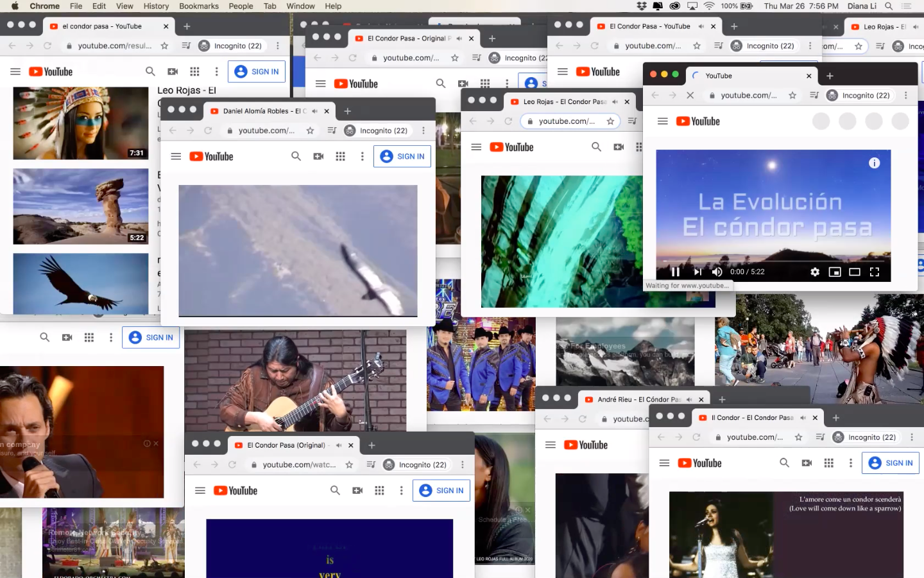This screenshot has width=924, height=578.
Task: Open new tab in Daniel Alomía Robles window
Action: point(348,111)
